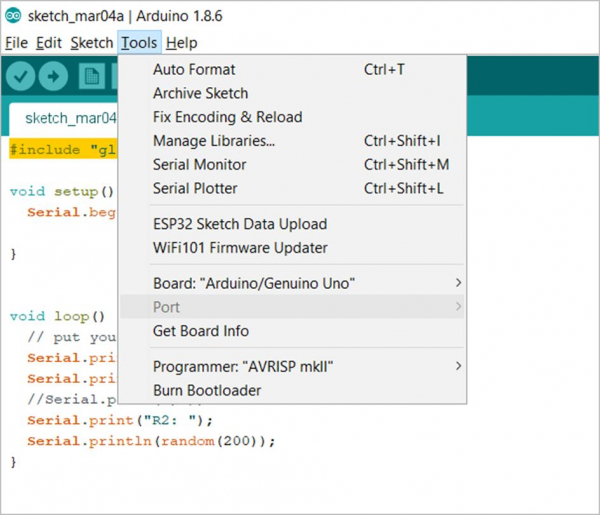This screenshot has height=515, width=600.
Task: Open Manage Libraries from the menu
Action: (x=214, y=141)
